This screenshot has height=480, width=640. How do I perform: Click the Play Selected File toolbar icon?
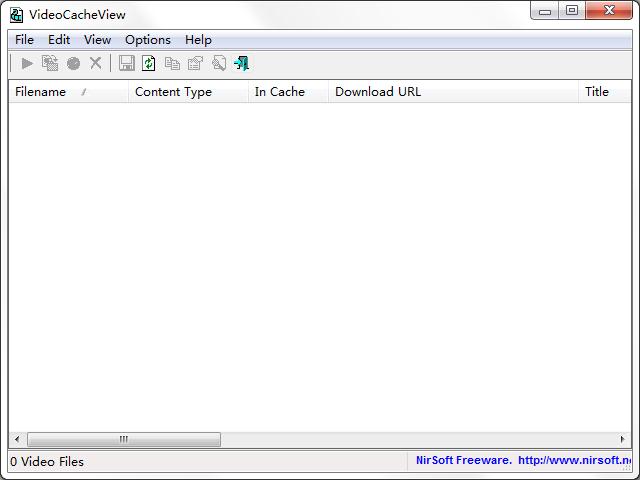tap(27, 64)
